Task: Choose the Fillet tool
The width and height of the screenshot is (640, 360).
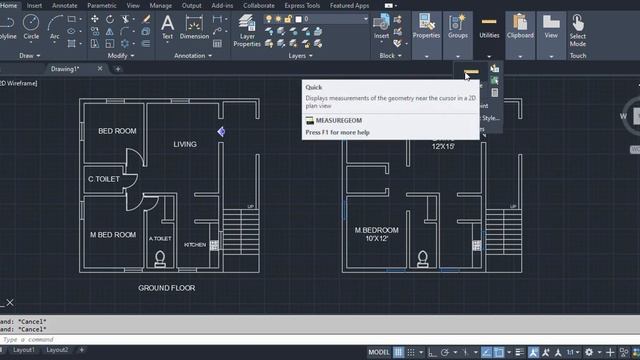Action: (x=125, y=31)
